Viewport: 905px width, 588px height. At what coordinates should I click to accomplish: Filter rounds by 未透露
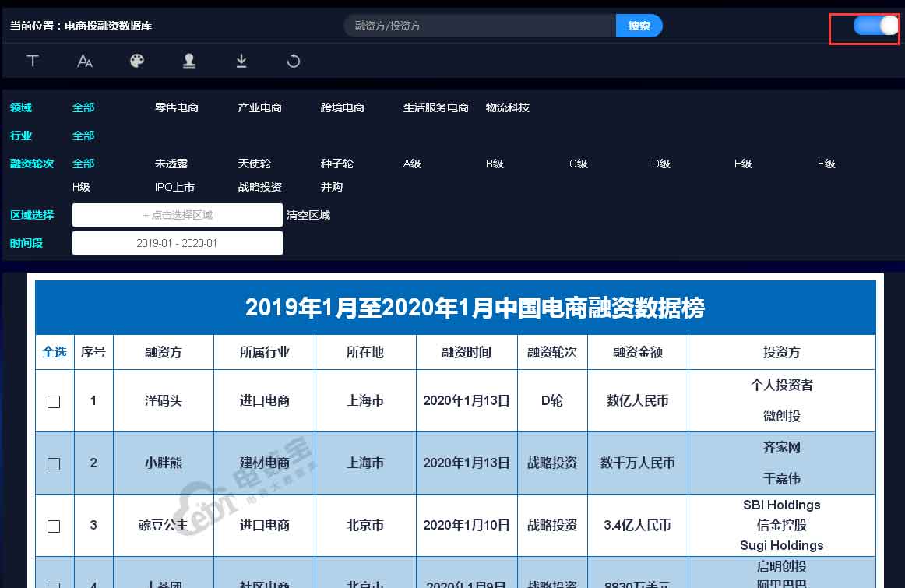point(171,164)
